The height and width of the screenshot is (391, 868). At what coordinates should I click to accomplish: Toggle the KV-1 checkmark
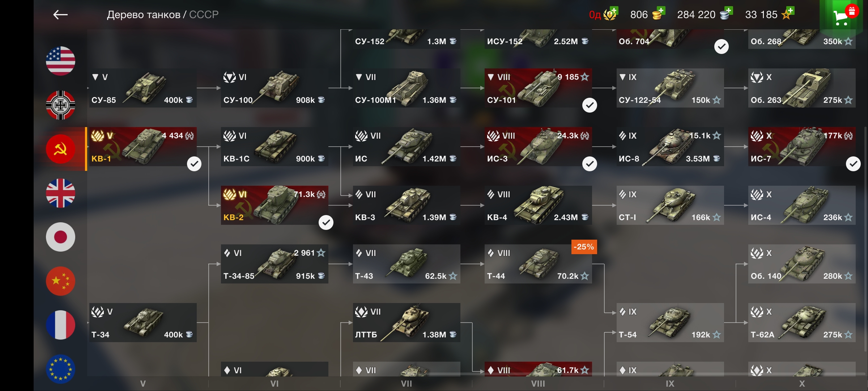(x=194, y=164)
